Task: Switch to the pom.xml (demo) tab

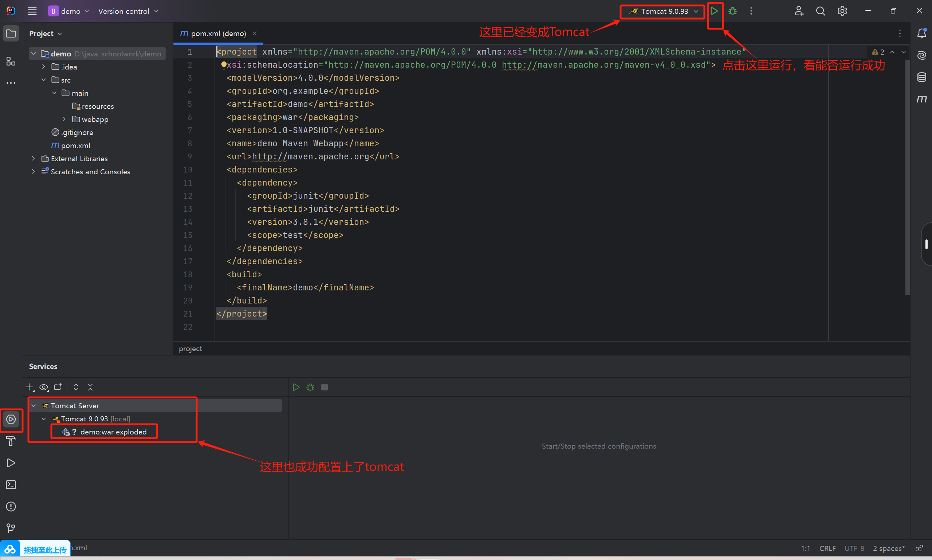Action: tap(218, 33)
